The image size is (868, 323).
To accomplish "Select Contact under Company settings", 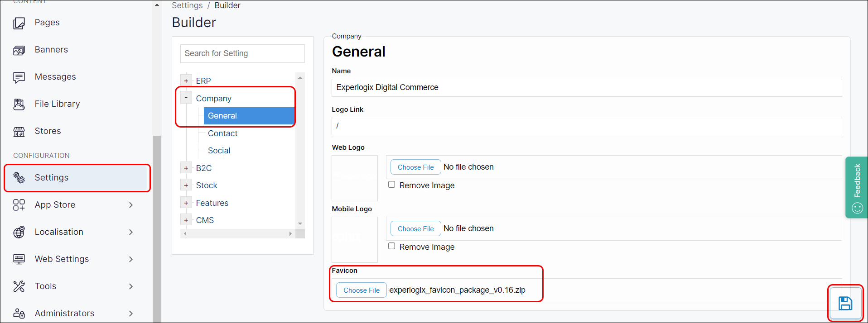I will (222, 133).
